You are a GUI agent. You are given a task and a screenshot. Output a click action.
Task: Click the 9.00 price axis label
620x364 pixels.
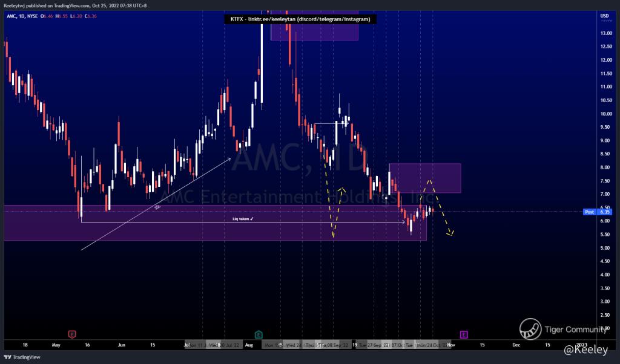pyautogui.click(x=605, y=140)
